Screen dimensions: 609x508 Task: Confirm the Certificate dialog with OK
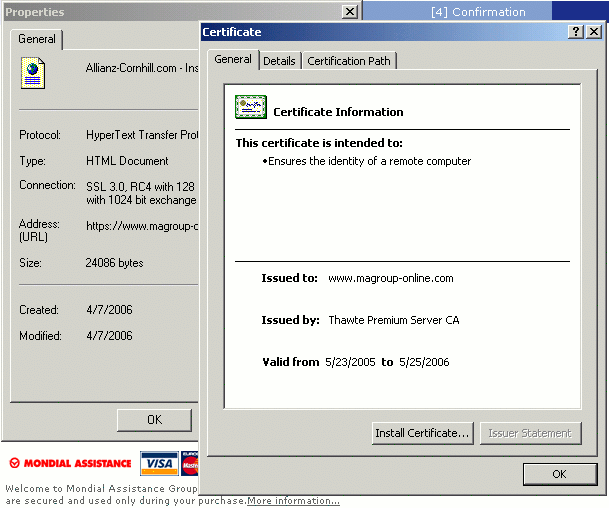tap(559, 474)
